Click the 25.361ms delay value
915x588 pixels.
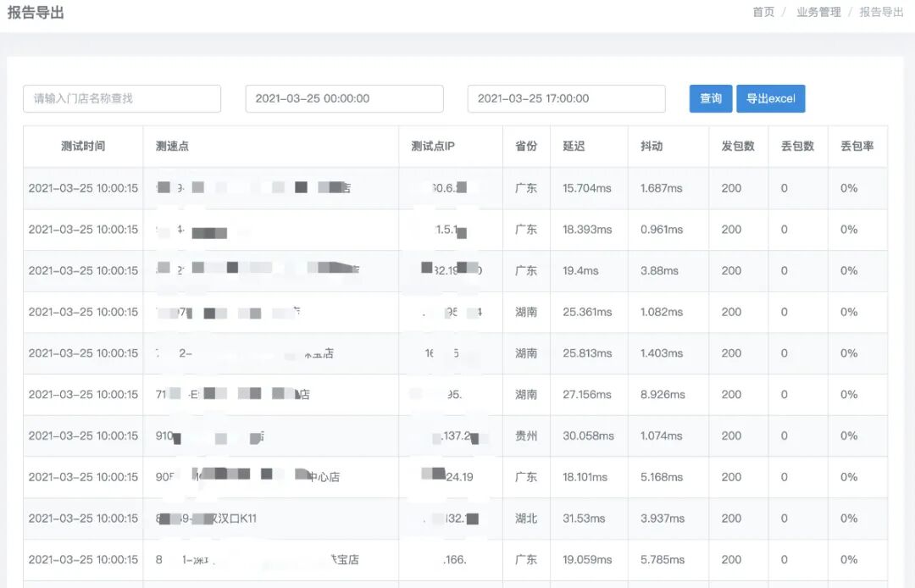(x=587, y=312)
